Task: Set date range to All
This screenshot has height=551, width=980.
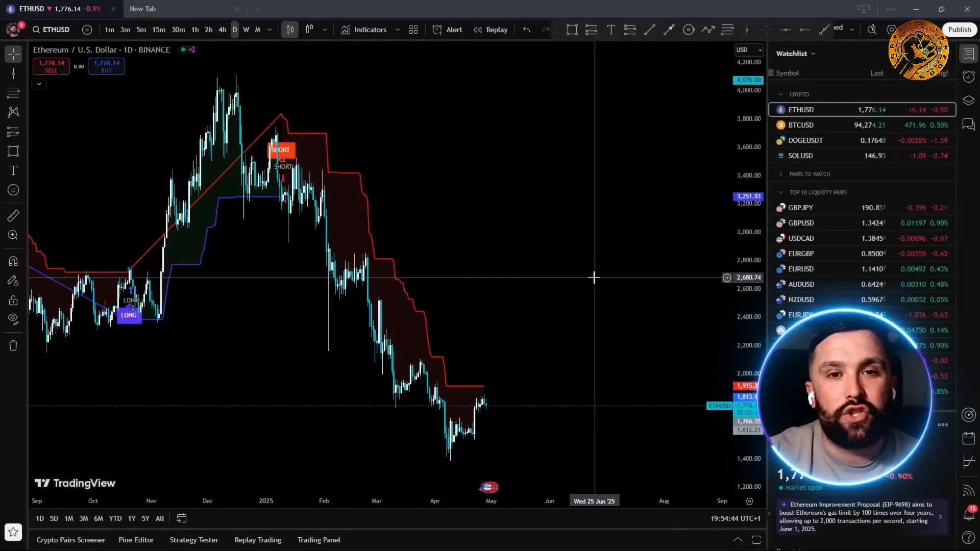Action: click(160, 518)
